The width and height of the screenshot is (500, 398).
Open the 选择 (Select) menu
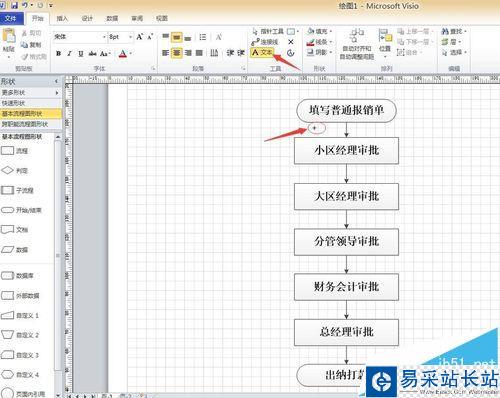point(454,52)
